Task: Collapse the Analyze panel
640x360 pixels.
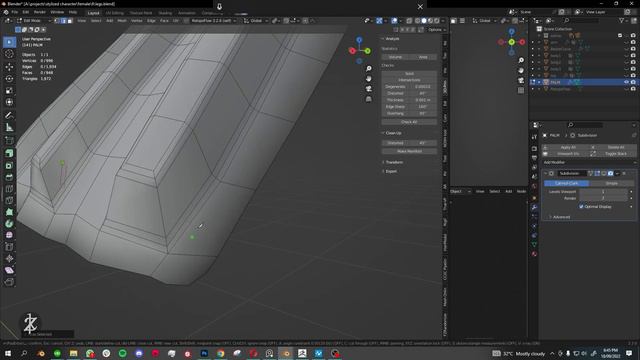Action: click(392, 39)
